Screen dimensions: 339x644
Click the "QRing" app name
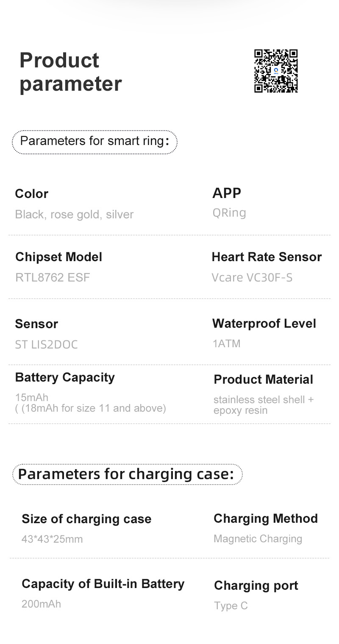tap(229, 212)
